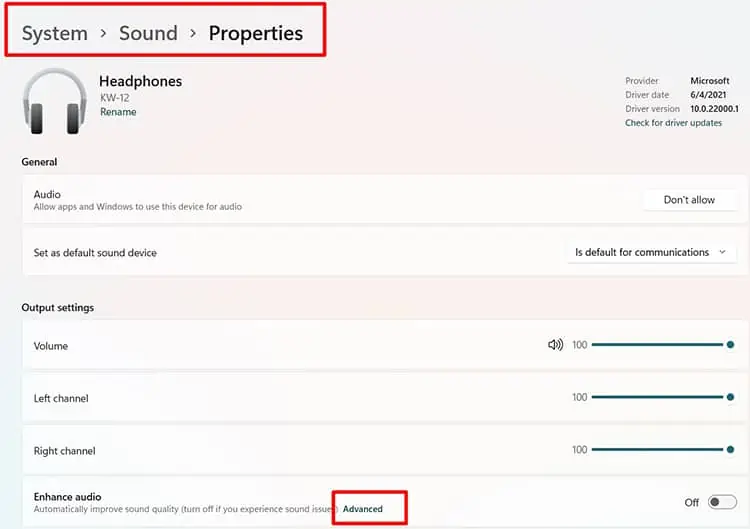The image size is (750, 529).
Task: Click the Headphones device icon
Action: tap(55, 102)
